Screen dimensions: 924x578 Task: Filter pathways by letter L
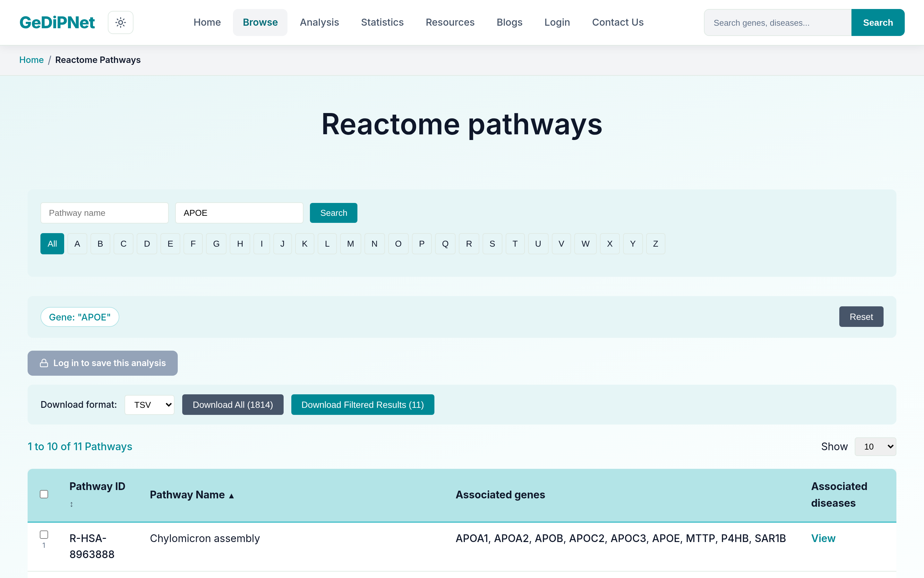(327, 244)
